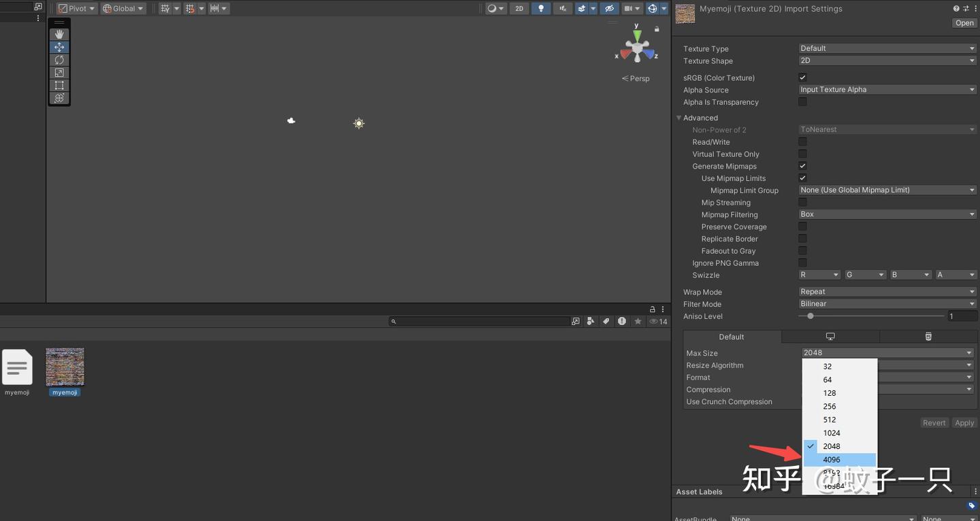Switch Scene view to 2D mode
Image resolution: width=980 pixels, height=521 pixels.
519,8
